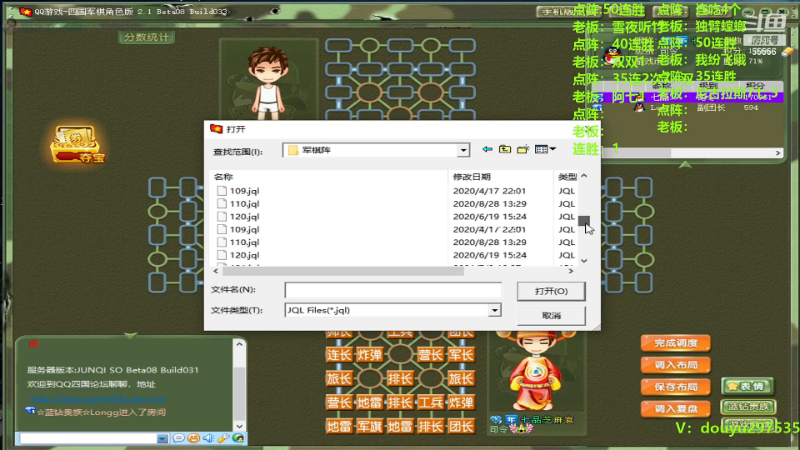Click the file list vertical scrollbar down arrow

click(x=584, y=261)
